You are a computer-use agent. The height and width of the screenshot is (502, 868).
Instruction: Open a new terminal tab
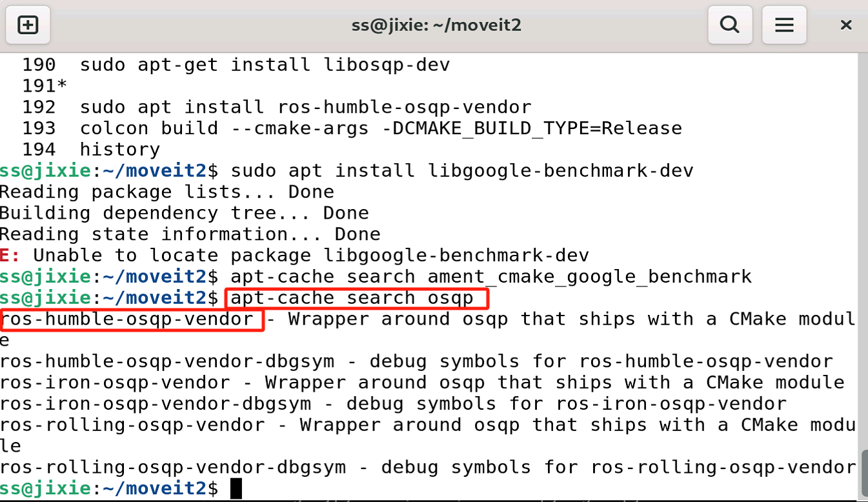click(27, 25)
